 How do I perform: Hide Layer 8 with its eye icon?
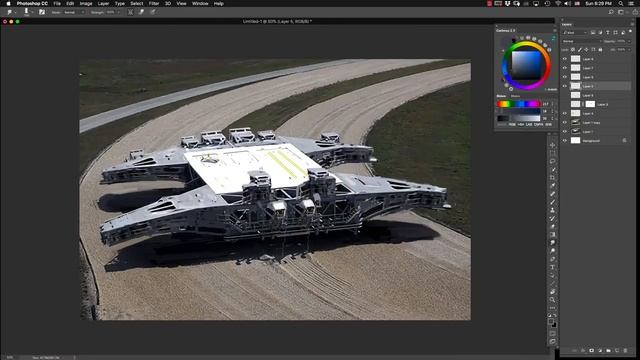click(565, 59)
